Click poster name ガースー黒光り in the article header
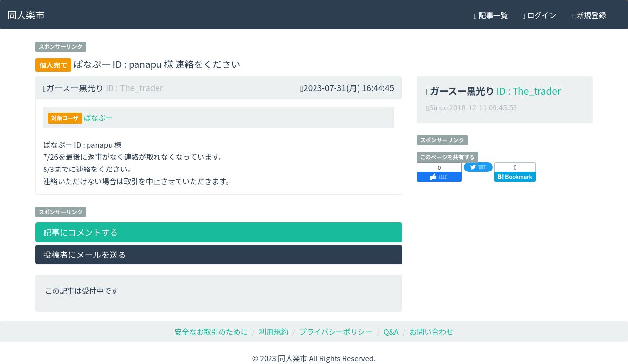Viewport: 628px width, 364px height. point(75,88)
